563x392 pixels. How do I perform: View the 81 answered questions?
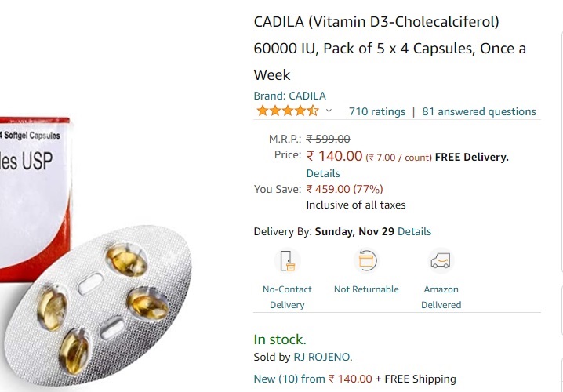[x=479, y=111]
